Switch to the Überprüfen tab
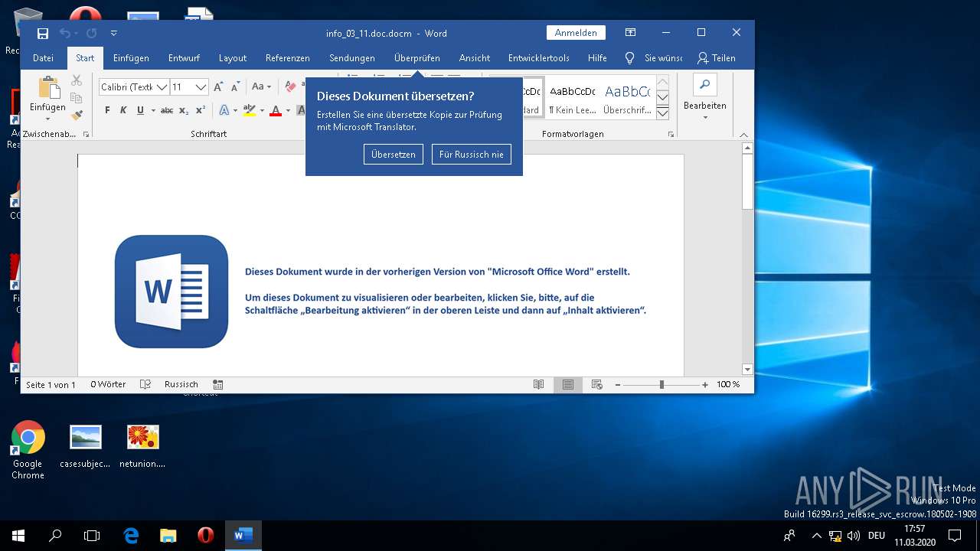 tap(417, 57)
